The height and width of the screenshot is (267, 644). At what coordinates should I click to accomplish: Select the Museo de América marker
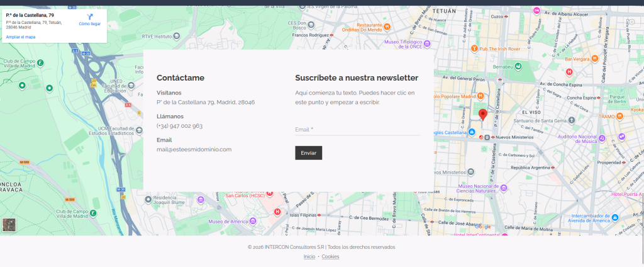252,221
